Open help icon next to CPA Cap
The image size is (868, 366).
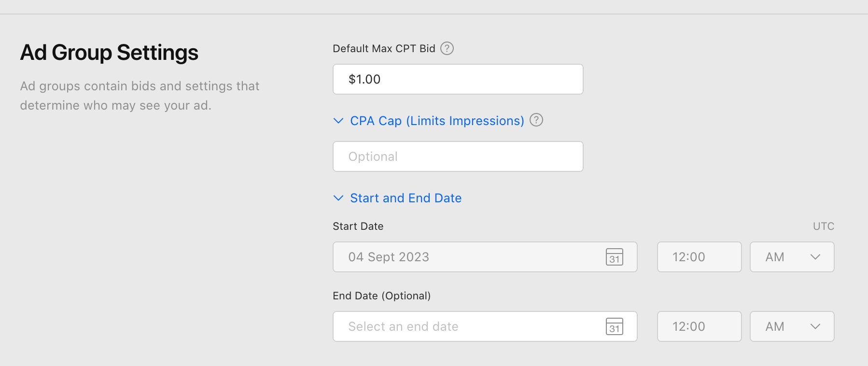click(x=536, y=120)
